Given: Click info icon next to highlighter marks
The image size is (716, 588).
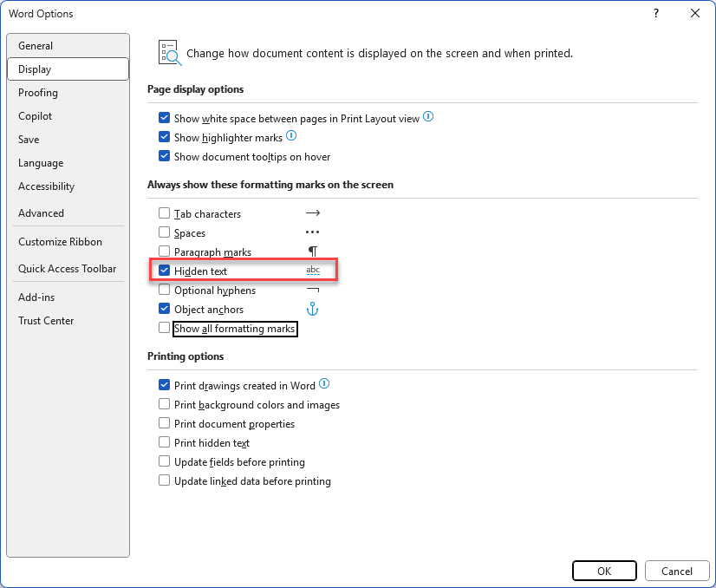Looking at the screenshot, I should pos(291,135).
